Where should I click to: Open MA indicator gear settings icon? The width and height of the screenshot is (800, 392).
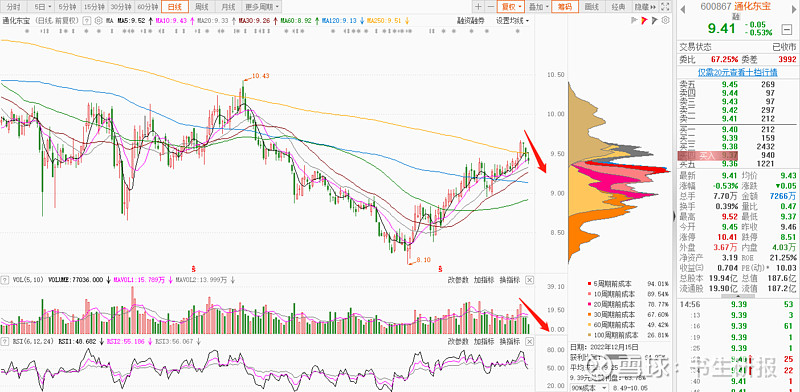(x=98, y=21)
